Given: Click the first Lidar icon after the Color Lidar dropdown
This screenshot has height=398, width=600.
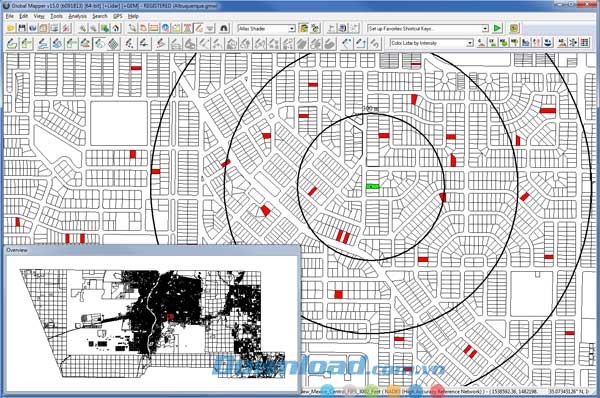Looking at the screenshot, I should coord(481,43).
